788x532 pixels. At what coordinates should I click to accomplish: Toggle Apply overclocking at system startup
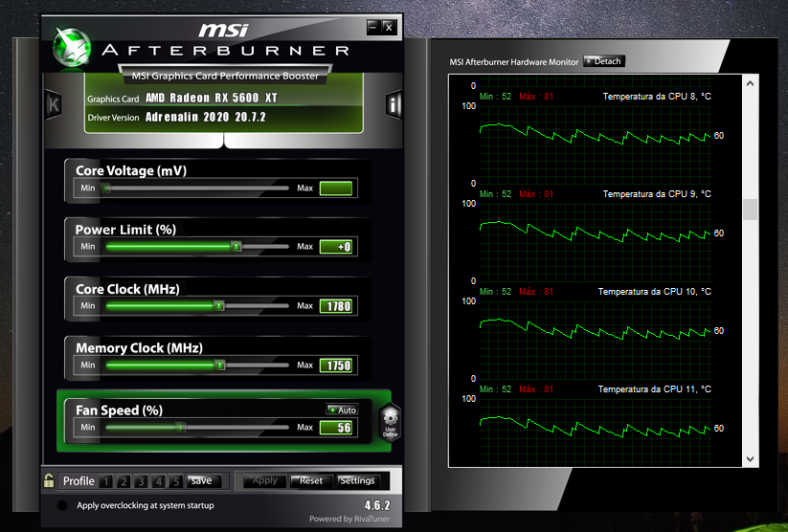pyautogui.click(x=62, y=505)
